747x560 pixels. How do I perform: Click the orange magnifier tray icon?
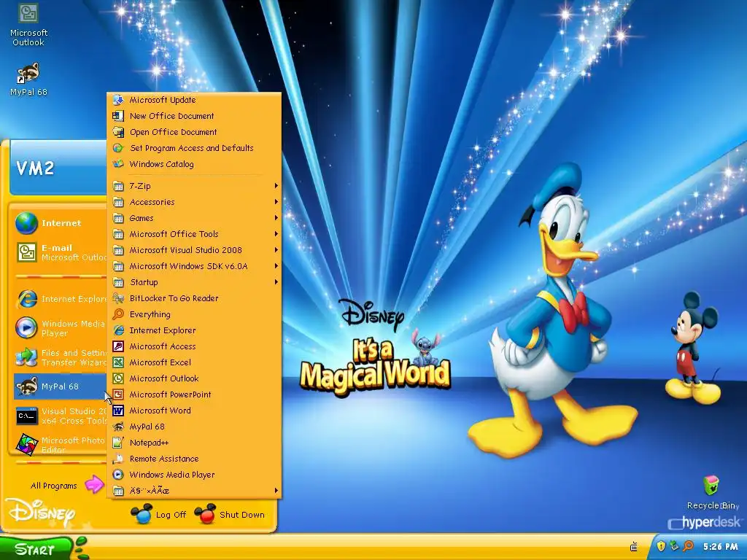[688, 546]
